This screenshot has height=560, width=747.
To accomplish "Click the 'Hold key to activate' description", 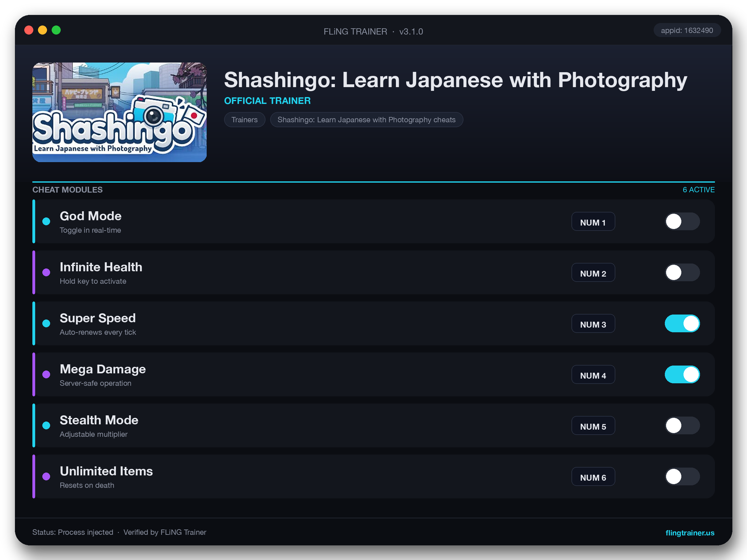I will 93,281.
